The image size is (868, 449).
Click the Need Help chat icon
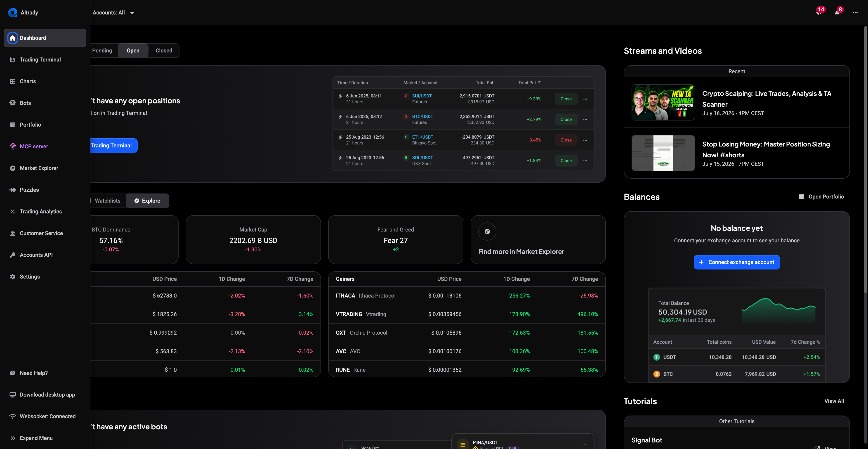[12, 373]
